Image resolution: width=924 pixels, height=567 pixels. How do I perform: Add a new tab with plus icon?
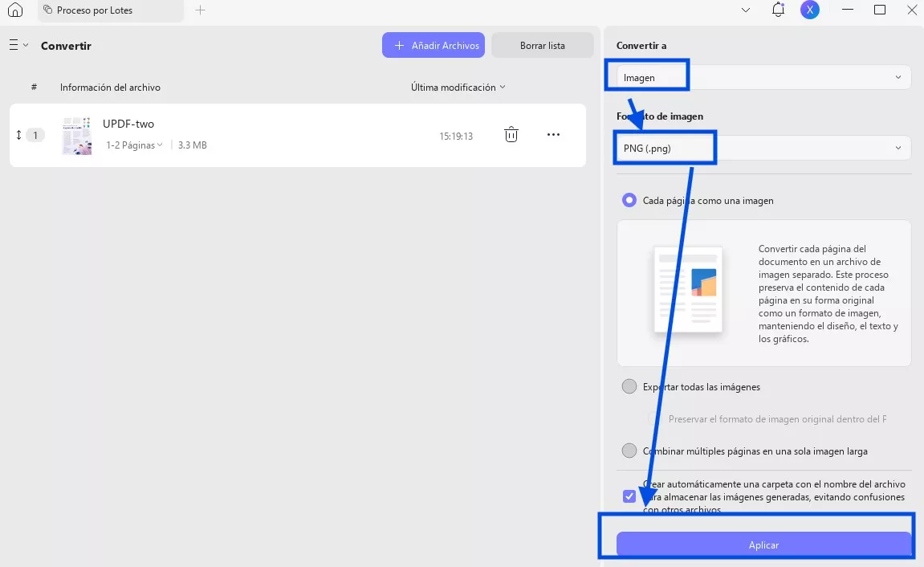201,10
